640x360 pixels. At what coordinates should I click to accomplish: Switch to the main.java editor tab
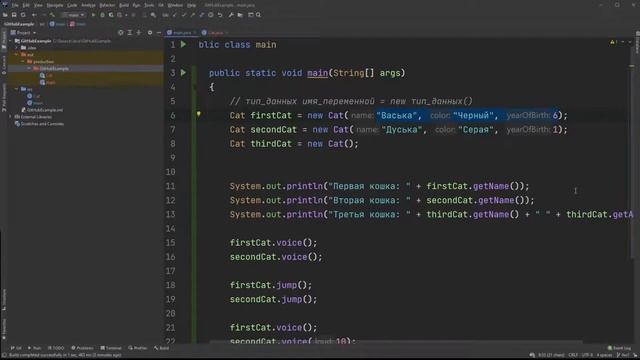[x=182, y=33]
